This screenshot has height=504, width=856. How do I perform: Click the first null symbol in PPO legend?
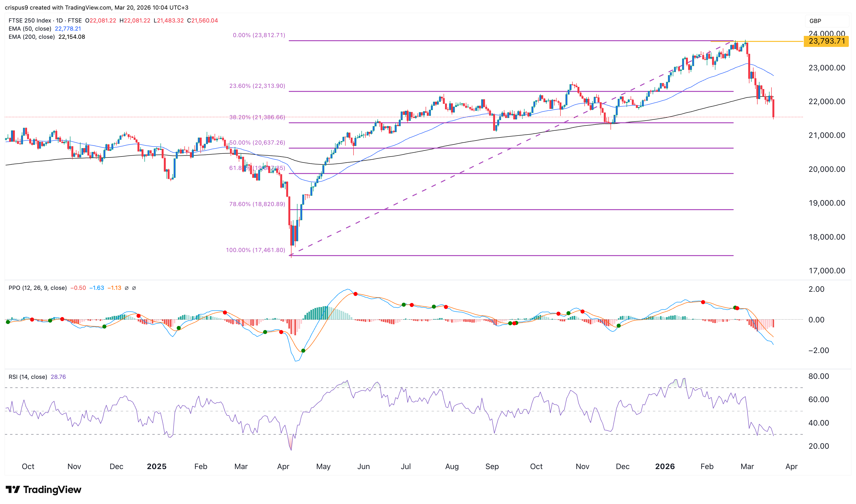(126, 288)
